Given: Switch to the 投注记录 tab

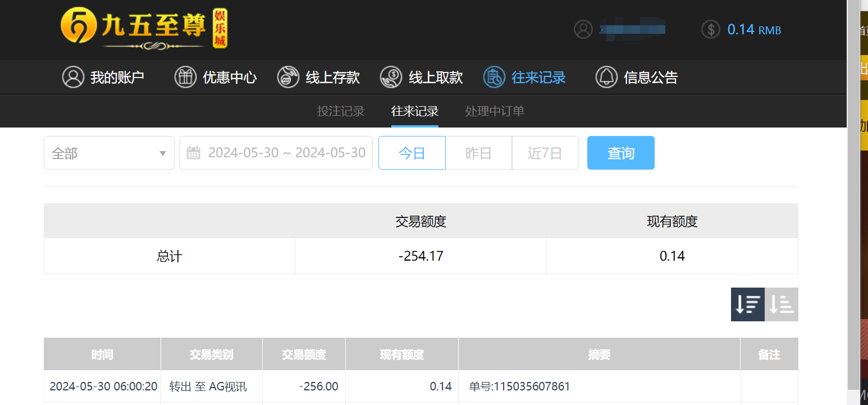Looking at the screenshot, I should click(341, 111).
